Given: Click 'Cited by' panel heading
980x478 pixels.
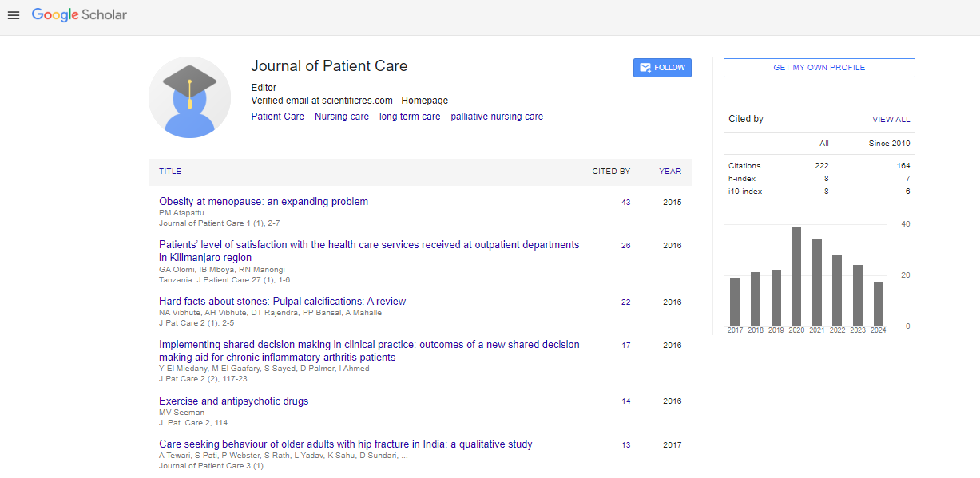Looking at the screenshot, I should pyautogui.click(x=746, y=119).
